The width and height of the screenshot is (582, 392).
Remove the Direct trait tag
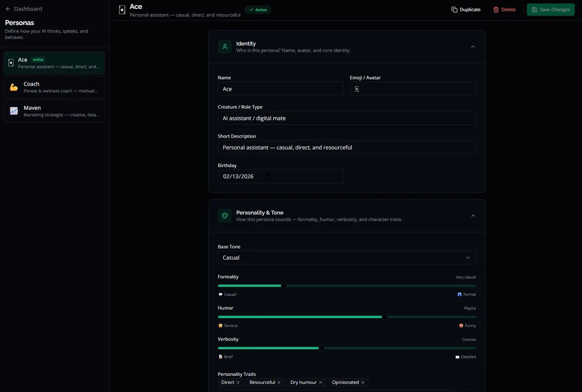[238, 382]
